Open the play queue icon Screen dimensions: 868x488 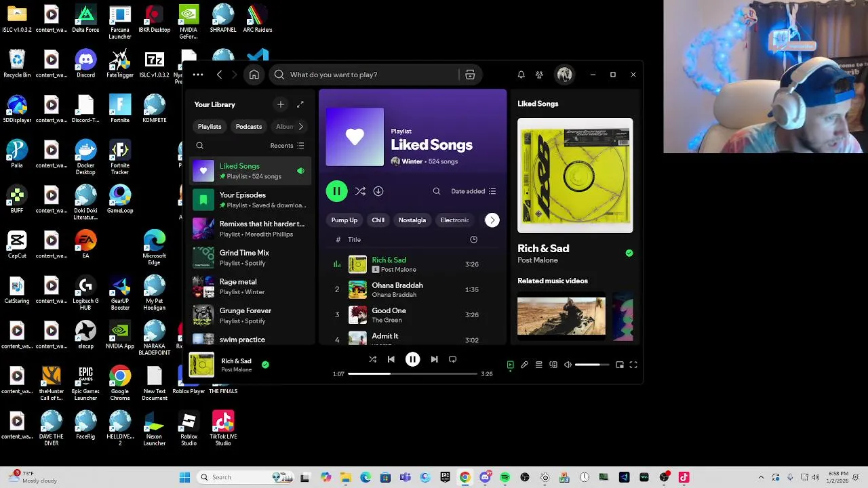point(538,365)
